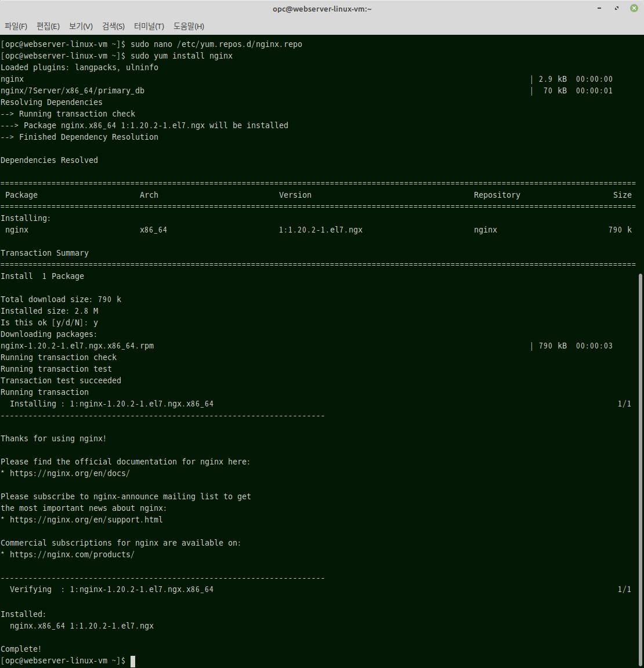Open the 보기(V) menu
The image size is (644, 668).
pos(81,27)
